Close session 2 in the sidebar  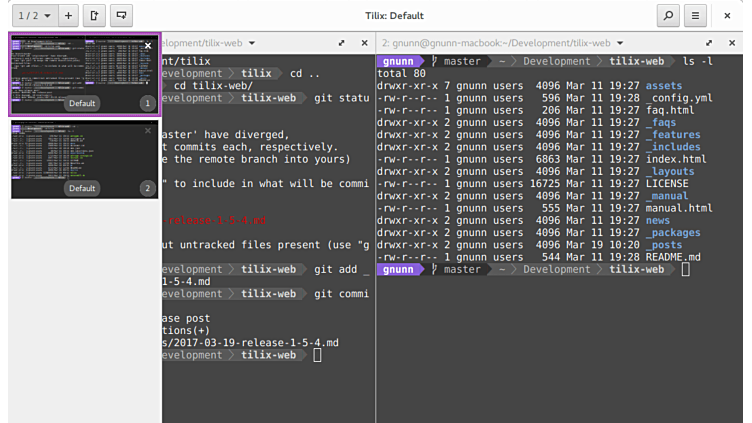(148, 130)
